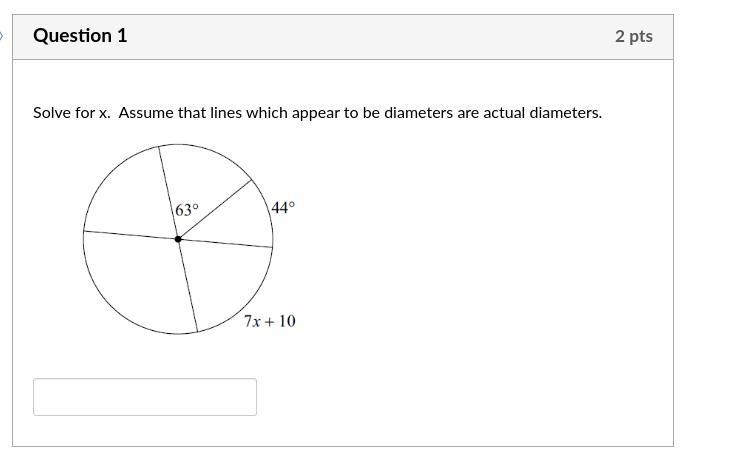The image size is (743, 461).
Task: Click the center dot of the circle
Action: 178,239
